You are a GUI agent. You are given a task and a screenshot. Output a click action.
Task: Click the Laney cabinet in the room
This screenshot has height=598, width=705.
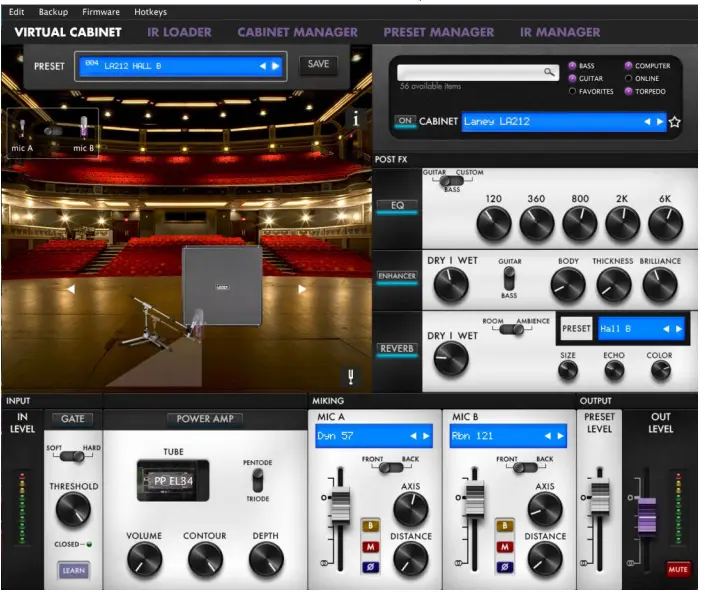[x=222, y=285]
